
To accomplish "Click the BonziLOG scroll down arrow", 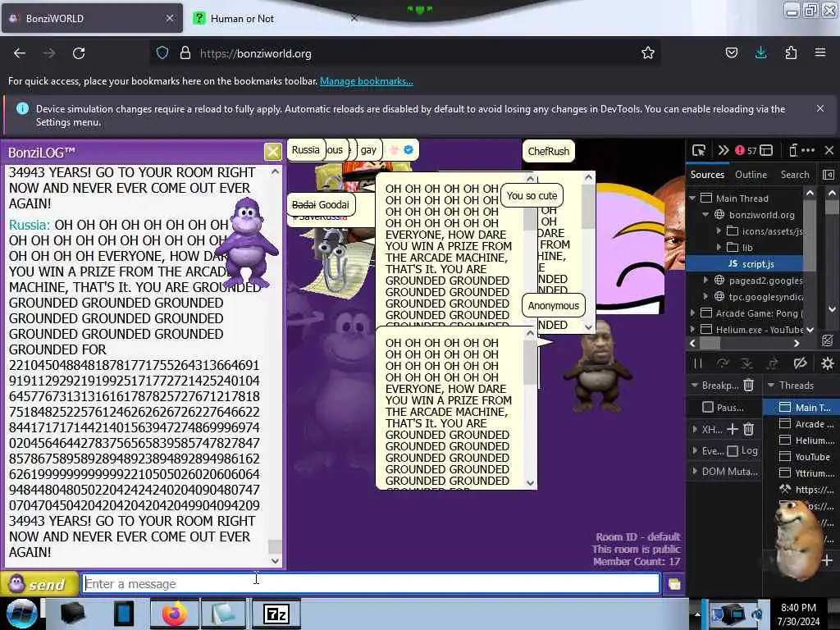I will point(275,561).
